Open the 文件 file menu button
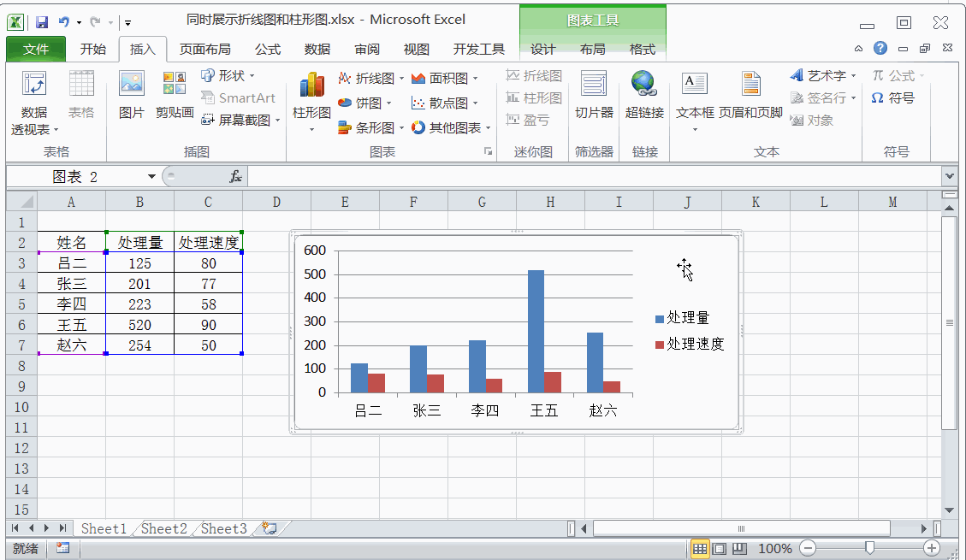 [36, 50]
